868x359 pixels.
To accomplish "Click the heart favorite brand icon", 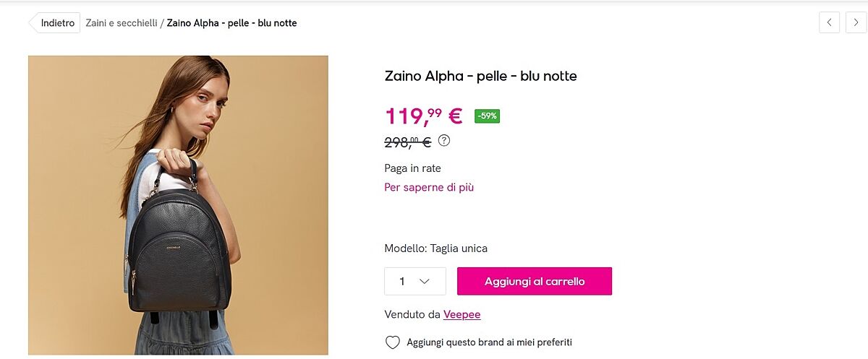I will 393,342.
